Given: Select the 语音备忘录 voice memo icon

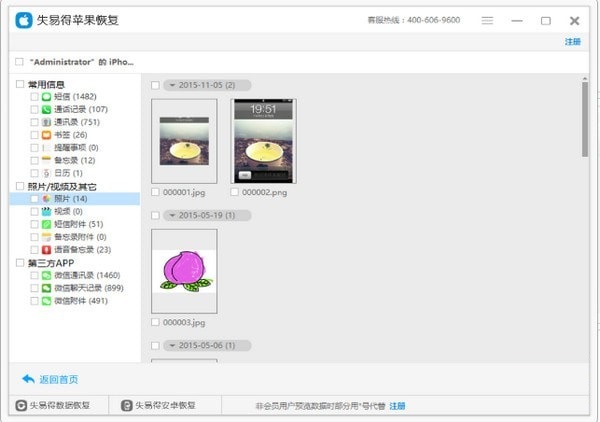Looking at the screenshot, I should (x=46, y=250).
